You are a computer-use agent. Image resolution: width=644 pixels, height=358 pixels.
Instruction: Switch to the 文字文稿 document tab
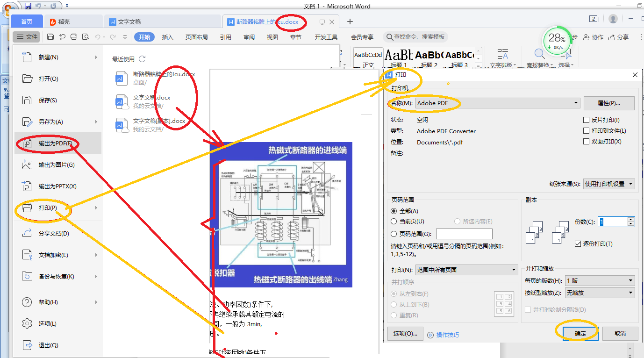point(162,21)
